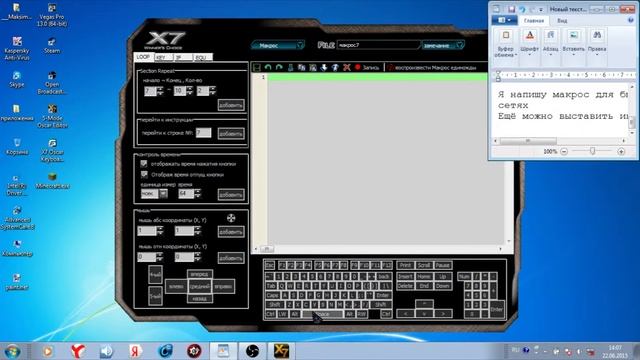Image resolution: width=640 pixels, height=360 pixels.
Task: Start recording with the red Запись button
Action: tap(367, 67)
